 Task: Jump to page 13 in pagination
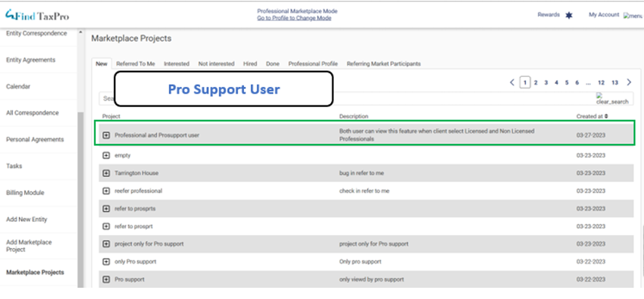coord(614,83)
